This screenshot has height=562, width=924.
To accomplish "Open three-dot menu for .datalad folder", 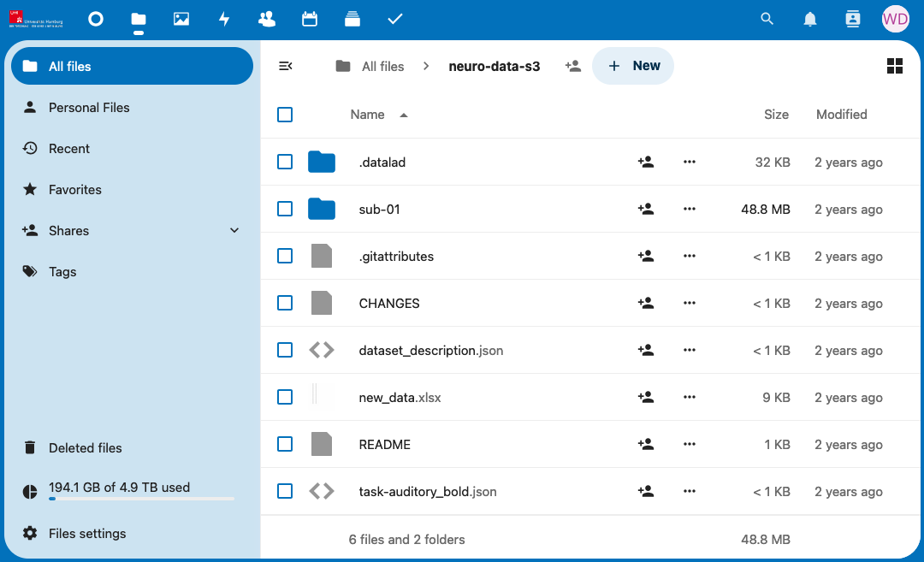I will (690, 162).
